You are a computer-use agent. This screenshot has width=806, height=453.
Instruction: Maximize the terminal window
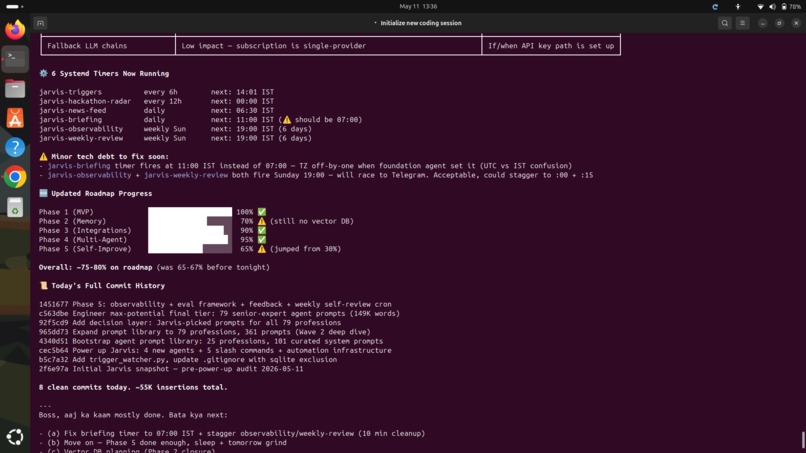pyautogui.click(x=779, y=23)
